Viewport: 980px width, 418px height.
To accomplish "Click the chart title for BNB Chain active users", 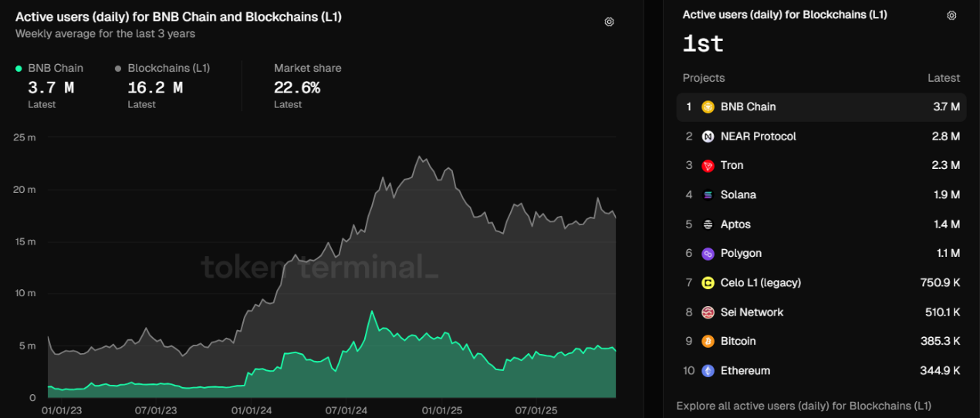I will (178, 16).
